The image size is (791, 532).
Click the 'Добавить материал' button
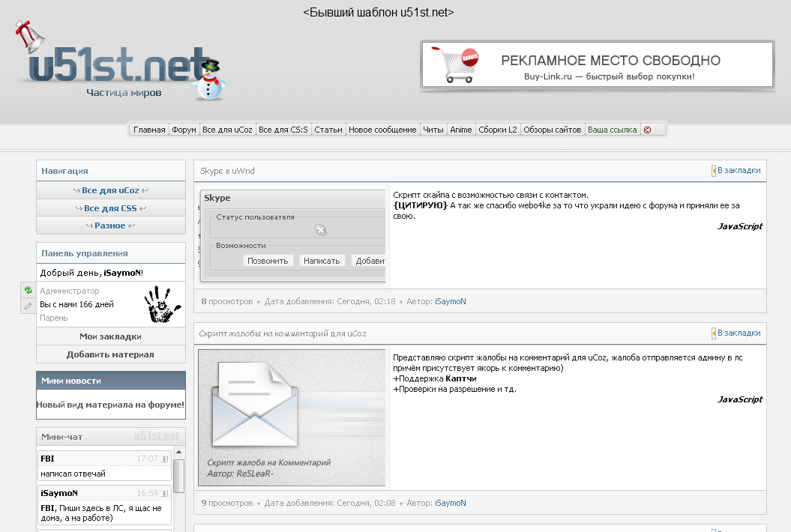tap(110, 354)
